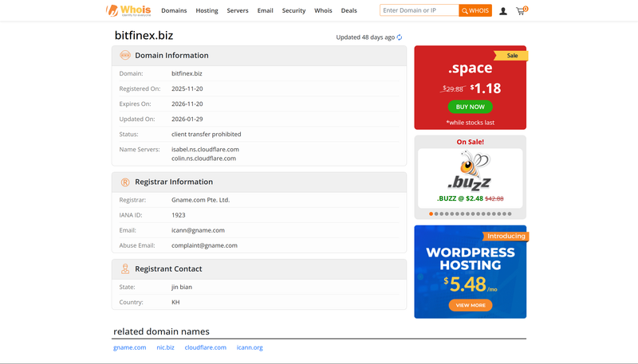Click registered date 2025-11-20
Image resolution: width=638 pixels, height=364 pixels.
[x=187, y=88]
